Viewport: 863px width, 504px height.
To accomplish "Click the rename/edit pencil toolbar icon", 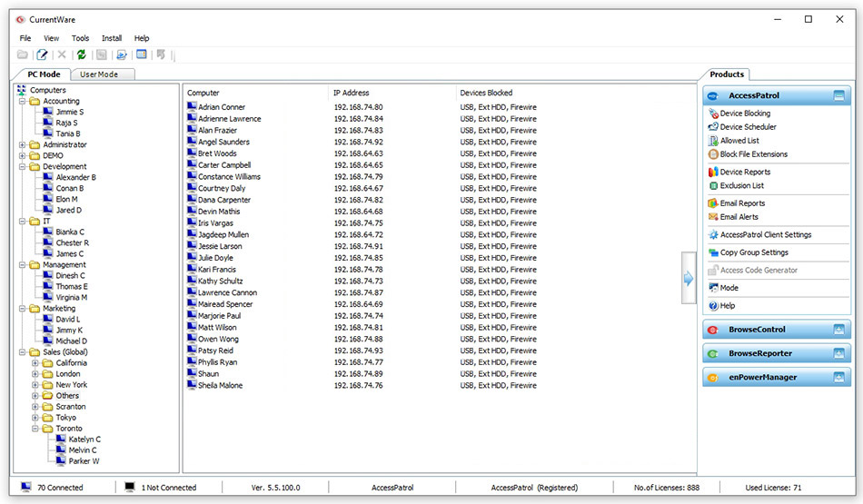I will click(x=42, y=54).
